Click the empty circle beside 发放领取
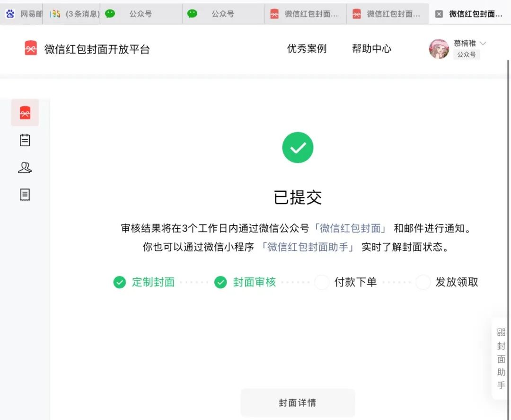Image resolution: width=511 pixels, height=420 pixels. [423, 282]
